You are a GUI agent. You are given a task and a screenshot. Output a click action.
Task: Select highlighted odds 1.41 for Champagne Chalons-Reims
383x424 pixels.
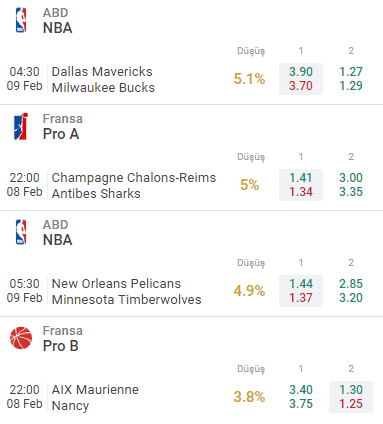(x=301, y=185)
